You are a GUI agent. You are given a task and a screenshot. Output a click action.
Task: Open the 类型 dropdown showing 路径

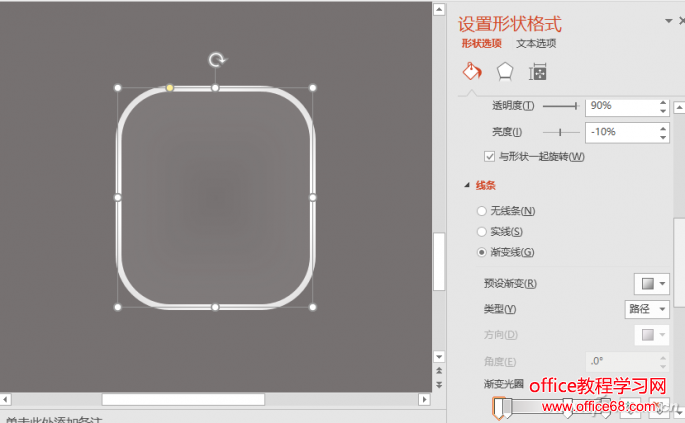coord(647,309)
